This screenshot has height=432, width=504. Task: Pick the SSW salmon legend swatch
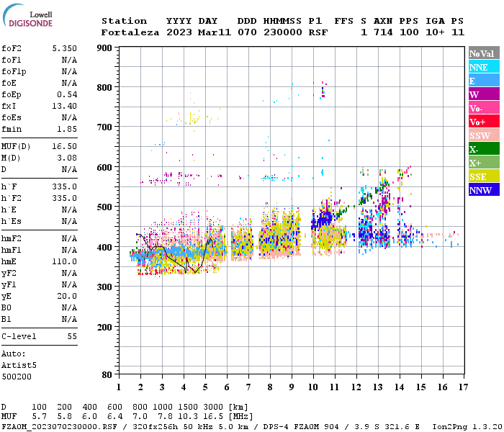tap(484, 135)
